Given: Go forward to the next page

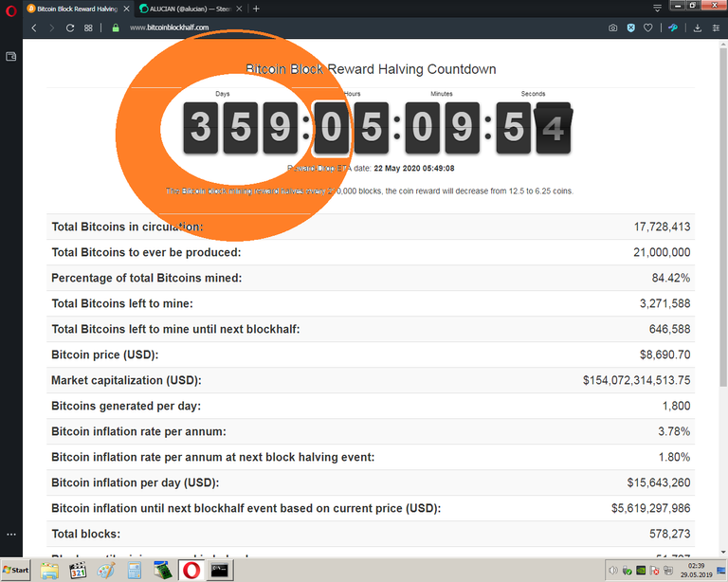Looking at the screenshot, I should coord(51,27).
